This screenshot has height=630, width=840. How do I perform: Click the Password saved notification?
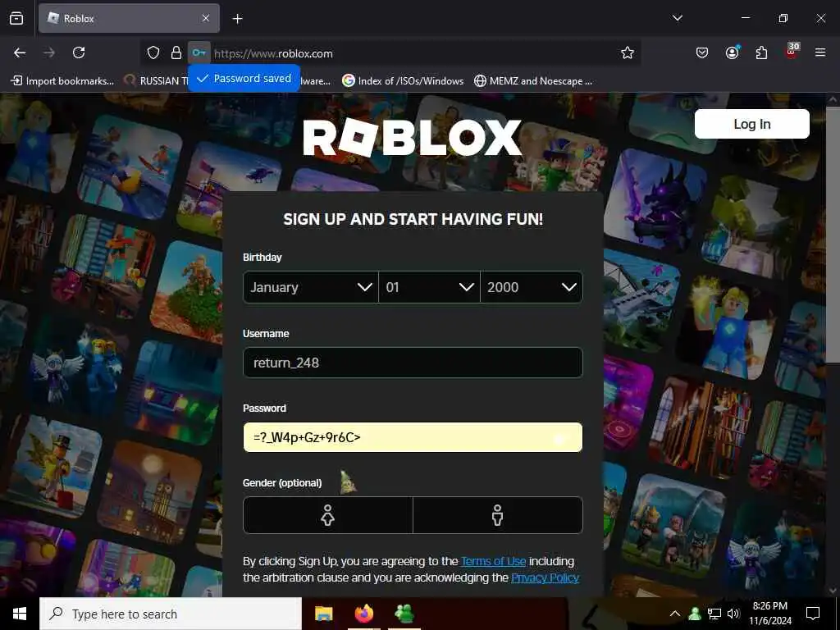[244, 79]
